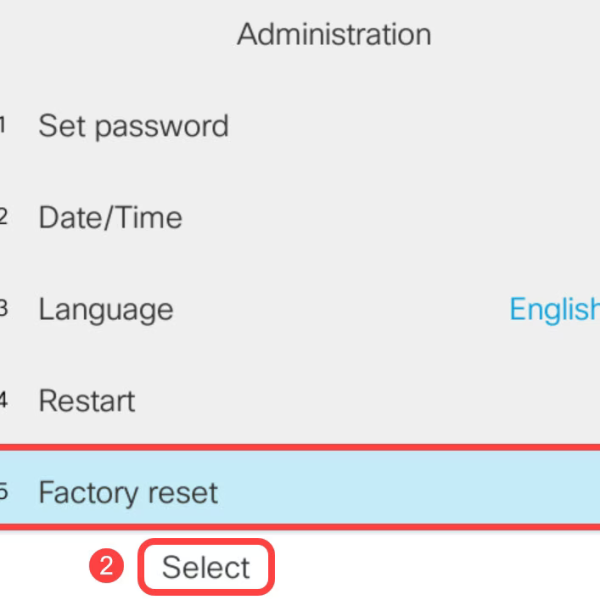The height and width of the screenshot is (600, 600).
Task: Click the number 4 beside Restart
Action: pos(3,400)
